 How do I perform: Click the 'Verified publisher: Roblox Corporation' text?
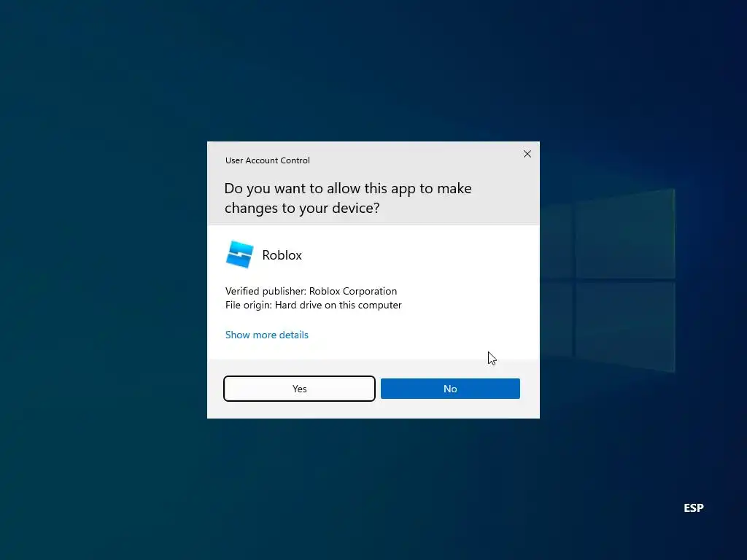click(x=311, y=291)
